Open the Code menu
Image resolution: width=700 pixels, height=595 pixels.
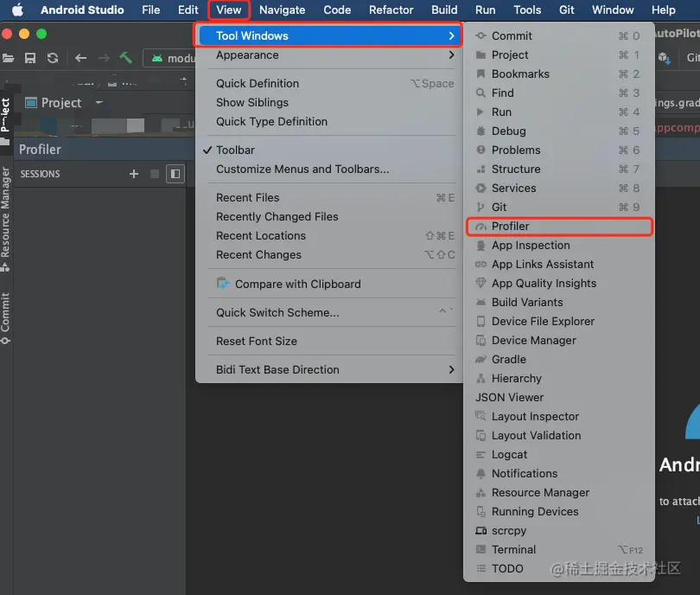(337, 10)
